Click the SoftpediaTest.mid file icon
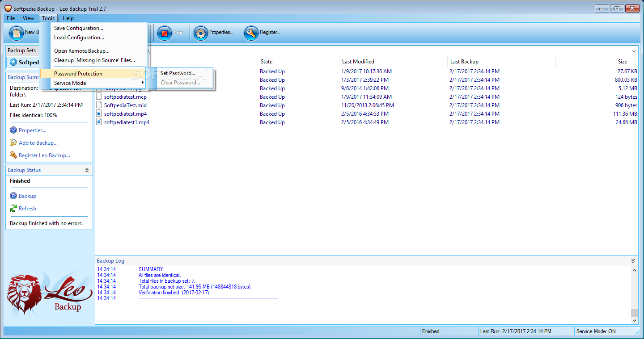 pyautogui.click(x=100, y=105)
